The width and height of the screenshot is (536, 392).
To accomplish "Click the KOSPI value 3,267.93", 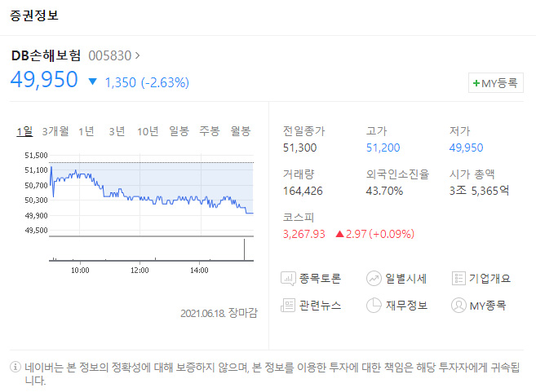I will click(x=303, y=234).
